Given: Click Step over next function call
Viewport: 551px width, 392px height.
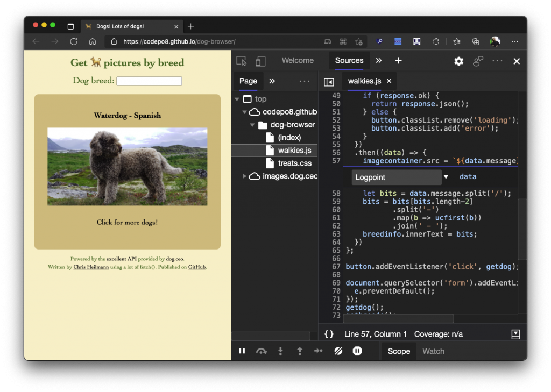Looking at the screenshot, I should (261, 351).
